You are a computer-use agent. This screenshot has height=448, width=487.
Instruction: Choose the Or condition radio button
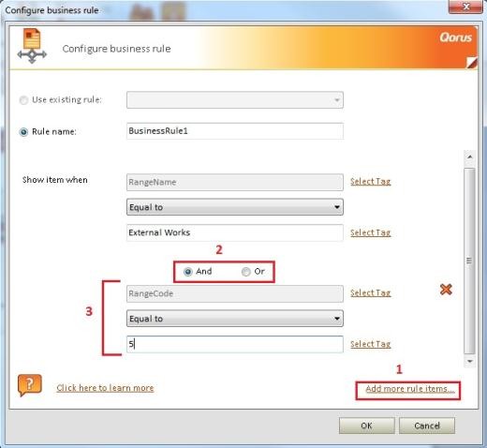click(x=246, y=272)
